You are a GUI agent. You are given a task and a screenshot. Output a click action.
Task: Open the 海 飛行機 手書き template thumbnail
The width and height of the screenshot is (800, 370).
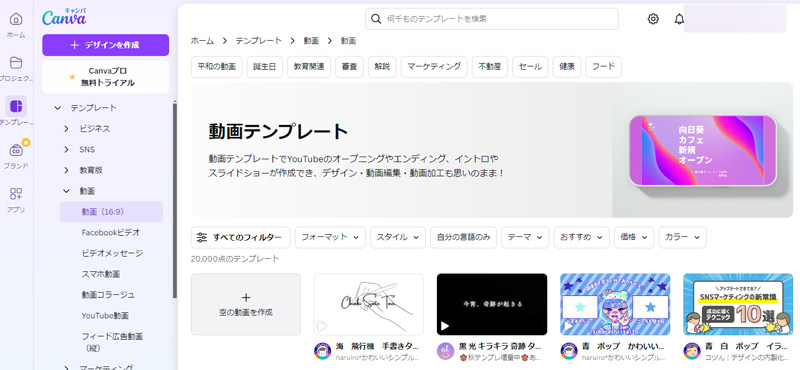click(369, 304)
